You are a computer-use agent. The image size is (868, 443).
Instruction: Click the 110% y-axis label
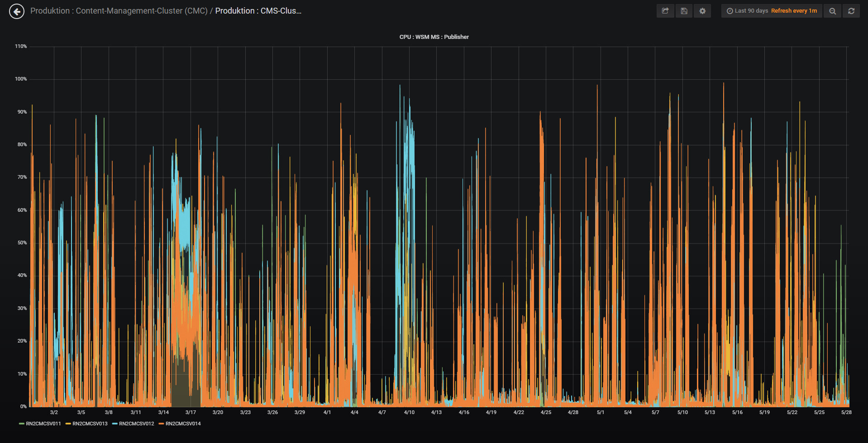tap(21, 47)
